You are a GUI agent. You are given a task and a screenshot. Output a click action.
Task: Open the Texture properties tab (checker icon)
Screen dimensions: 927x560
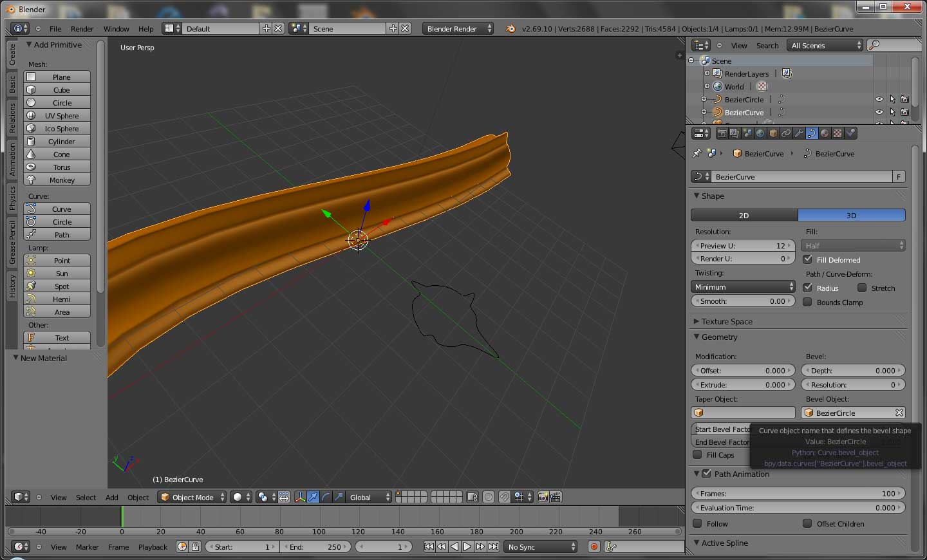pos(838,133)
